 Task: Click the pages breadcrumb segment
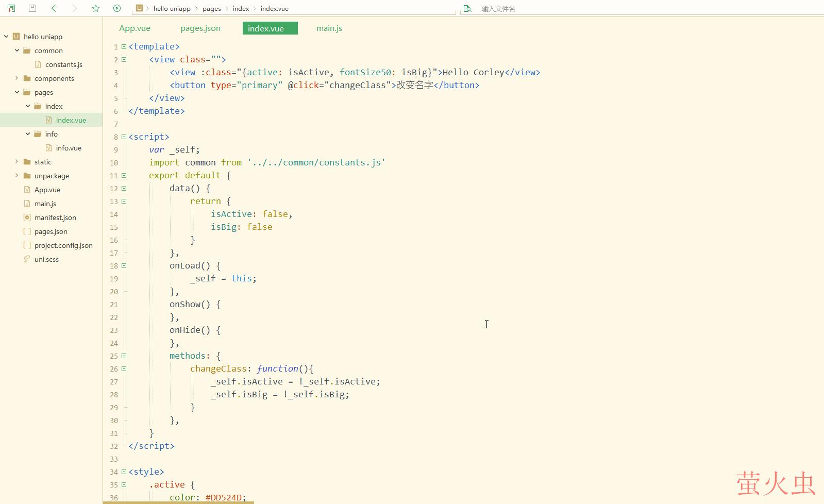(x=212, y=9)
